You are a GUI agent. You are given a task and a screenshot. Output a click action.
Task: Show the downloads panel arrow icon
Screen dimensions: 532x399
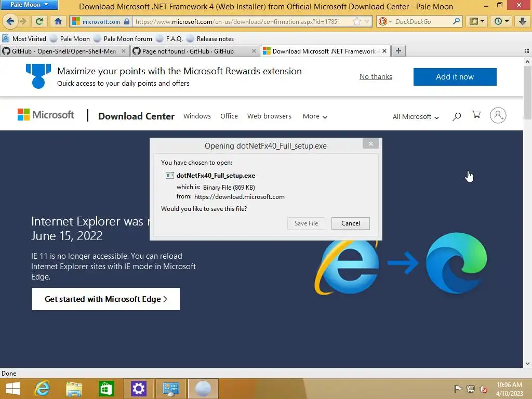point(523,21)
